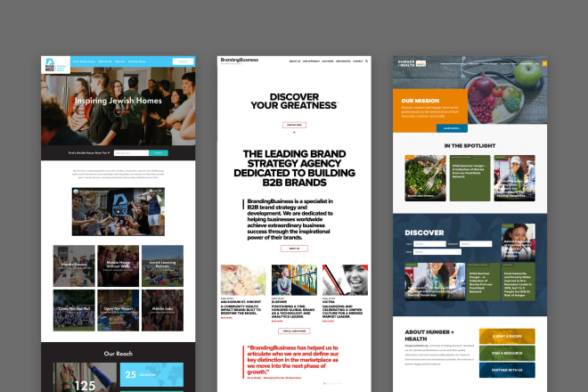Click the down arrow under Discover Your Greatness

point(294,132)
